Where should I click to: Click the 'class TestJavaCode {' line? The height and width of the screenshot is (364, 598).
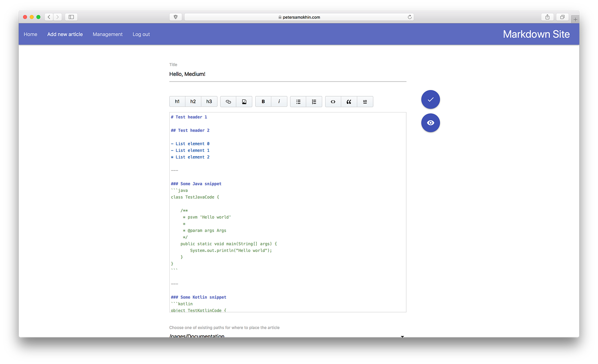pyautogui.click(x=195, y=197)
